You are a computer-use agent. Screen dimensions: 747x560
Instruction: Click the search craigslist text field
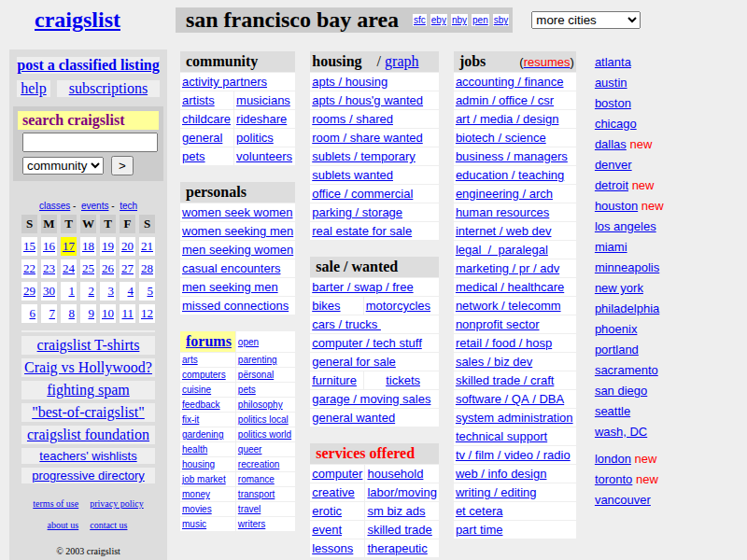click(x=90, y=143)
